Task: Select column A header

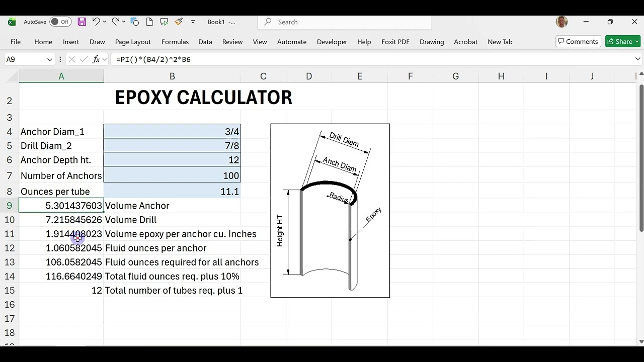Action: [61, 76]
